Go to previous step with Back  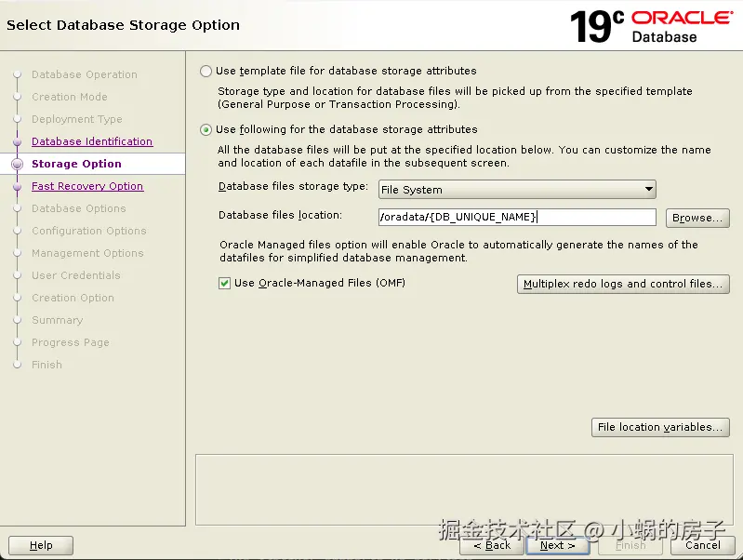pyautogui.click(x=492, y=545)
